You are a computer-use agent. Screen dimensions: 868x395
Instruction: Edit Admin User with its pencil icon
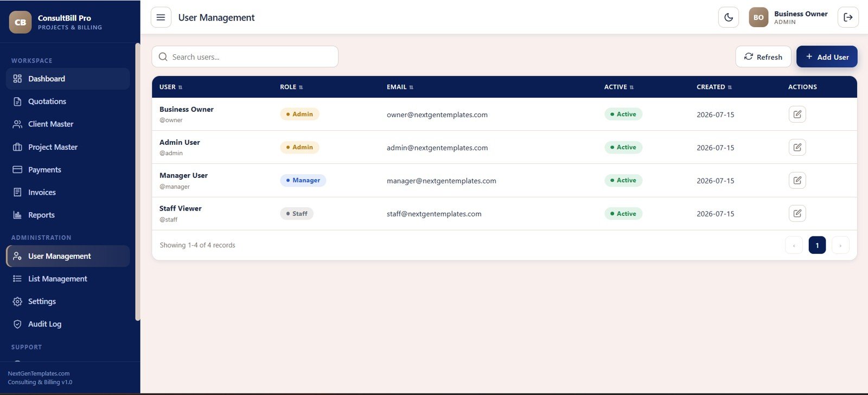pos(797,148)
